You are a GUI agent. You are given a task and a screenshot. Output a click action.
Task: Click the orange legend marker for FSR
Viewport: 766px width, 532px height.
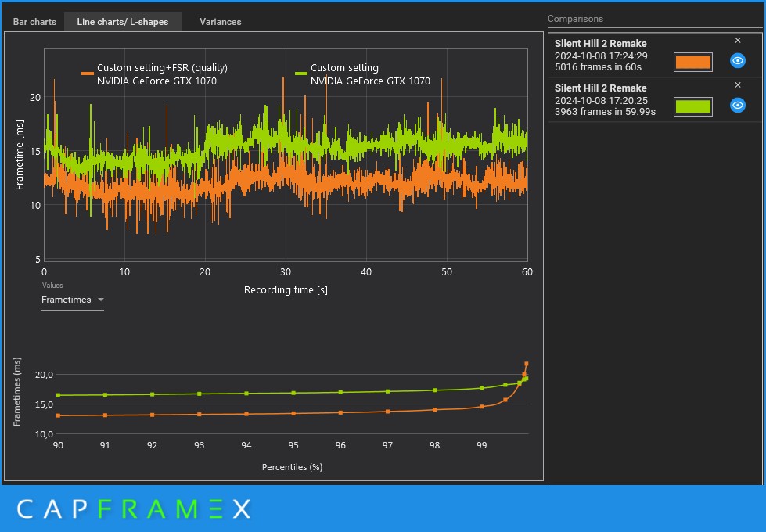[88, 74]
